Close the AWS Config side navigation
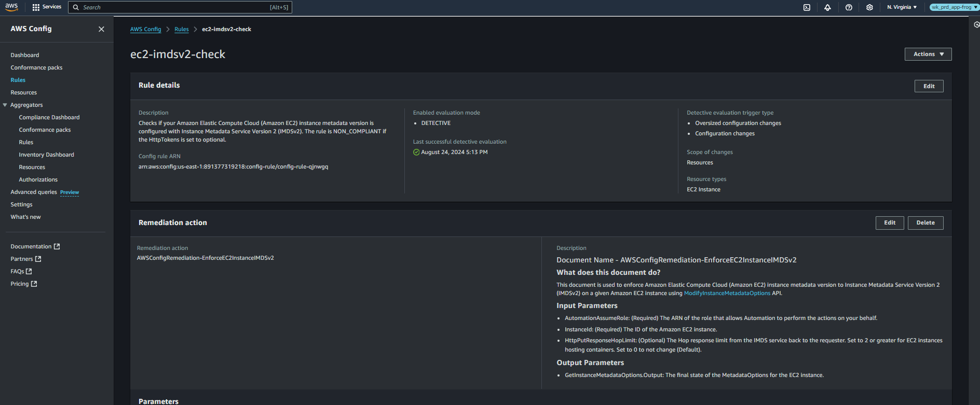Image resolution: width=980 pixels, height=405 pixels. point(101,29)
